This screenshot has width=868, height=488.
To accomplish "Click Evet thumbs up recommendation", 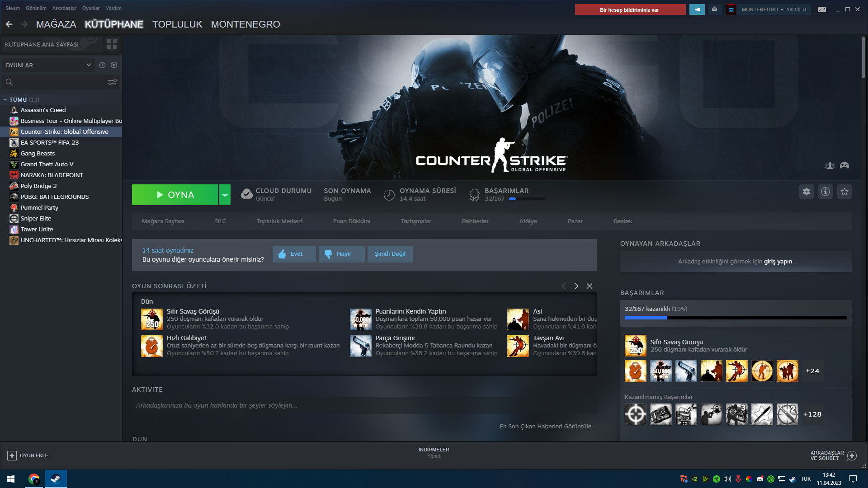I will point(294,254).
